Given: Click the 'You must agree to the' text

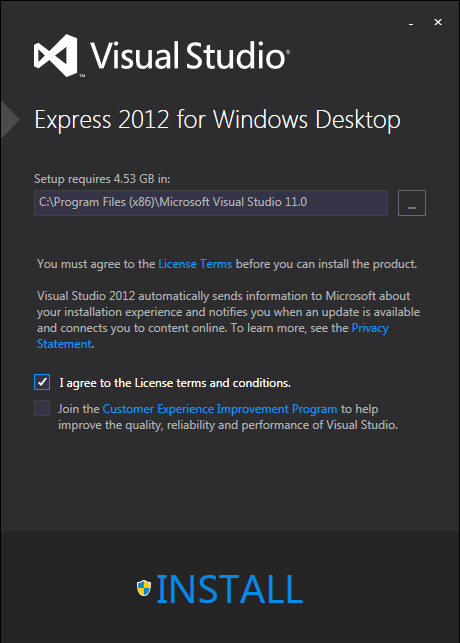Looking at the screenshot, I should [x=96, y=264].
